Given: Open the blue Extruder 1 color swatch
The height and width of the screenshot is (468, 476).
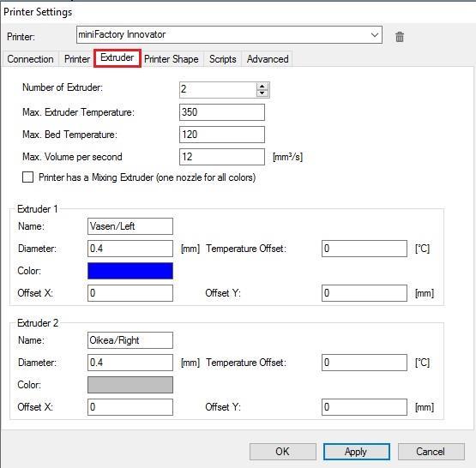Looking at the screenshot, I should coord(130,271).
